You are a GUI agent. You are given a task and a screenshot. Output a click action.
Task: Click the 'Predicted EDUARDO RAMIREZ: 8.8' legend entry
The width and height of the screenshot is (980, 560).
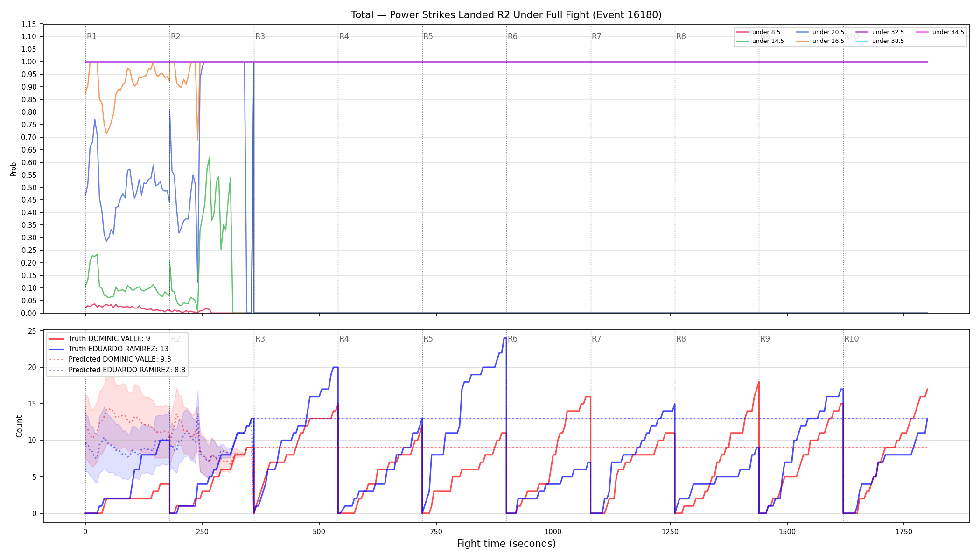tap(117, 370)
